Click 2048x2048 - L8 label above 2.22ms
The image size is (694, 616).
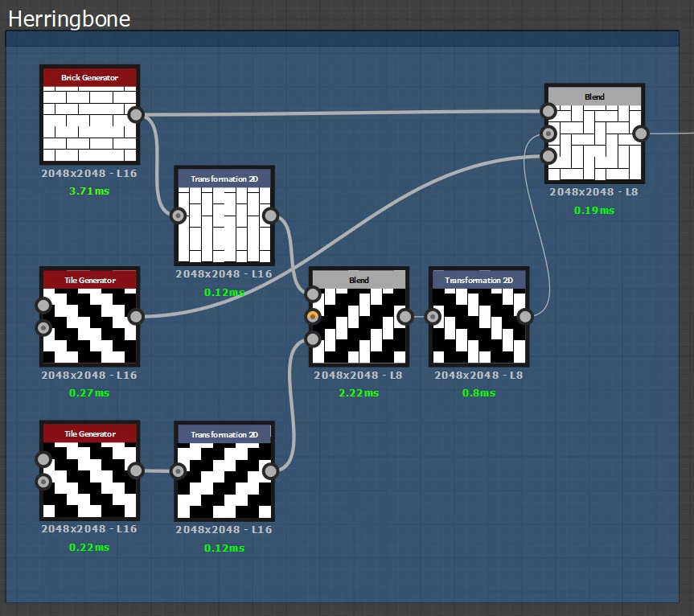point(359,375)
